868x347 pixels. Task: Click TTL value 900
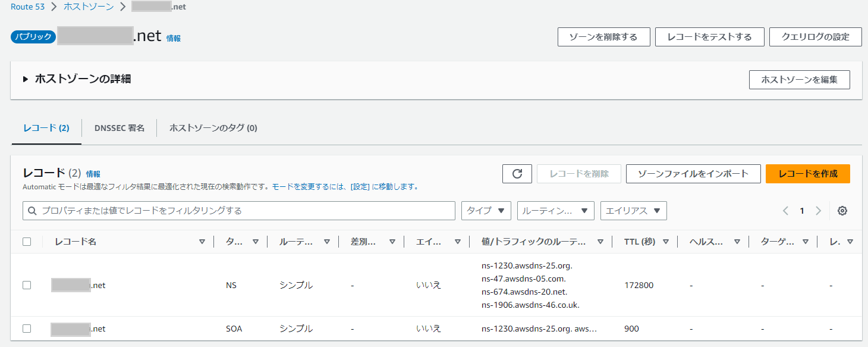[x=631, y=329]
